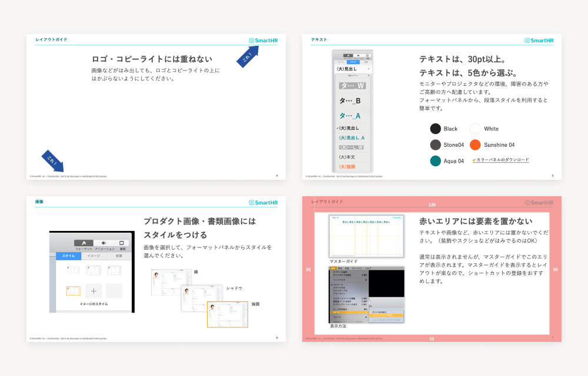Select the (大)本文 body paragraph style
Image resolution: width=588 pixels, height=376 pixels.
(349, 157)
